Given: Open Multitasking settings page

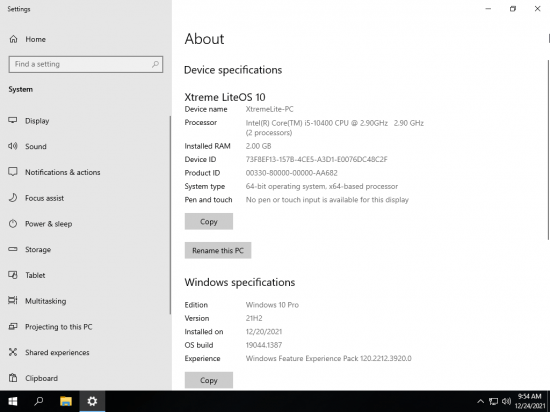Looking at the screenshot, I should point(85,301).
